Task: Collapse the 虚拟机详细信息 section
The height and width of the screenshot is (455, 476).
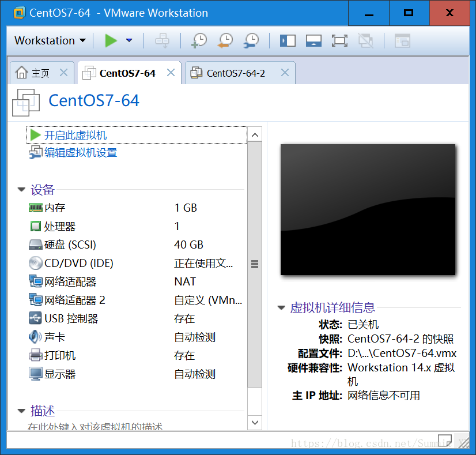Action: coord(281,308)
